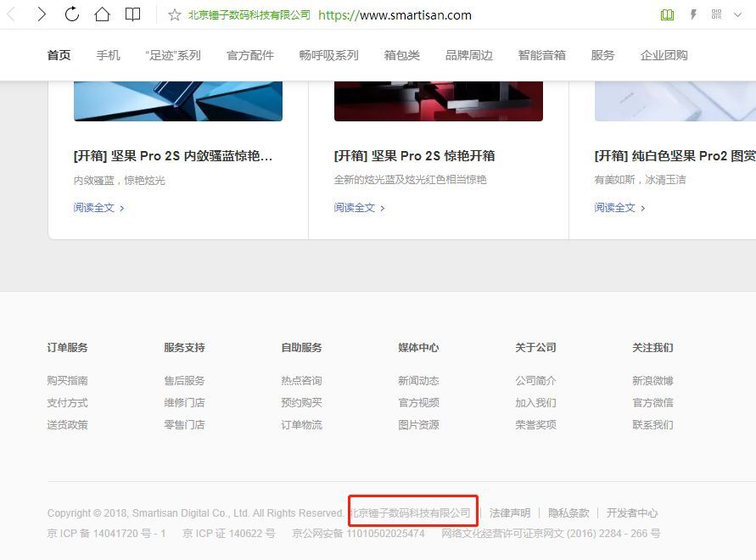The width and height of the screenshot is (756, 560).
Task: Open 新闻动态 footer link
Action: click(x=418, y=381)
